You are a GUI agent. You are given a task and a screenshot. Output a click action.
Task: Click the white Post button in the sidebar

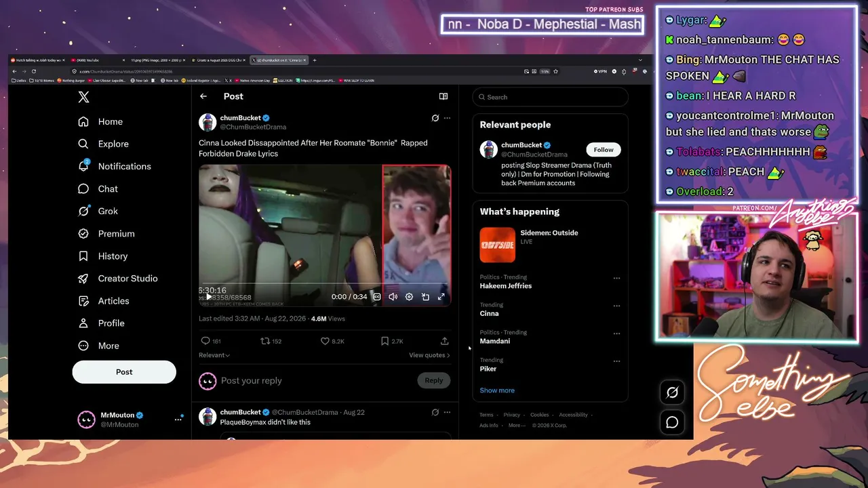click(124, 372)
